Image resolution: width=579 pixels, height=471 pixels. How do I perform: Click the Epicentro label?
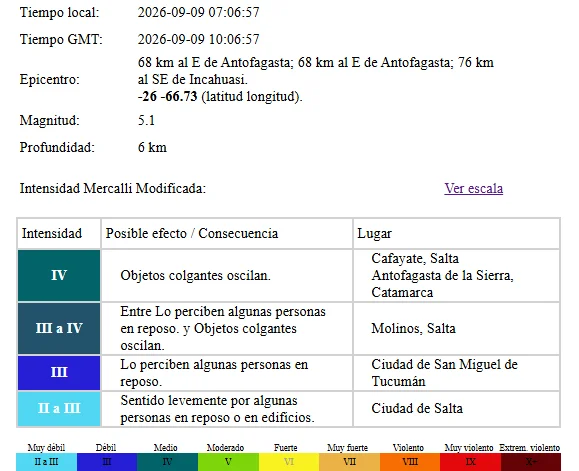pyautogui.click(x=49, y=79)
